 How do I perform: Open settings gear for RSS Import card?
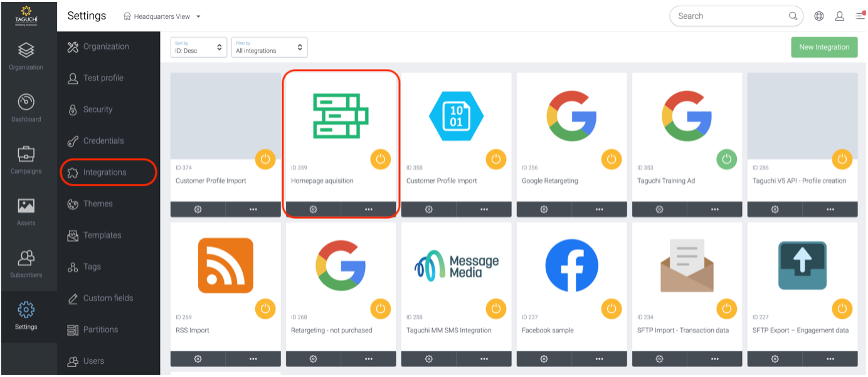[198, 359]
